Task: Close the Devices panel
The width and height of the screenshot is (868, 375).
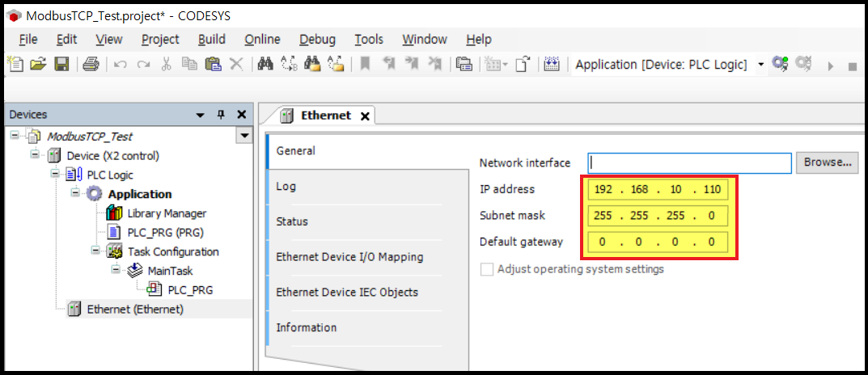Action: [x=241, y=115]
